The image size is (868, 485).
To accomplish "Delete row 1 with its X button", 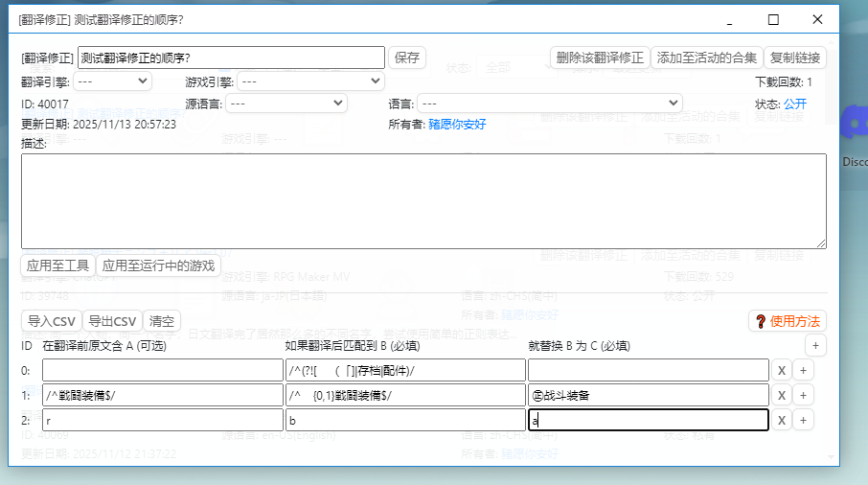I will 782,395.
